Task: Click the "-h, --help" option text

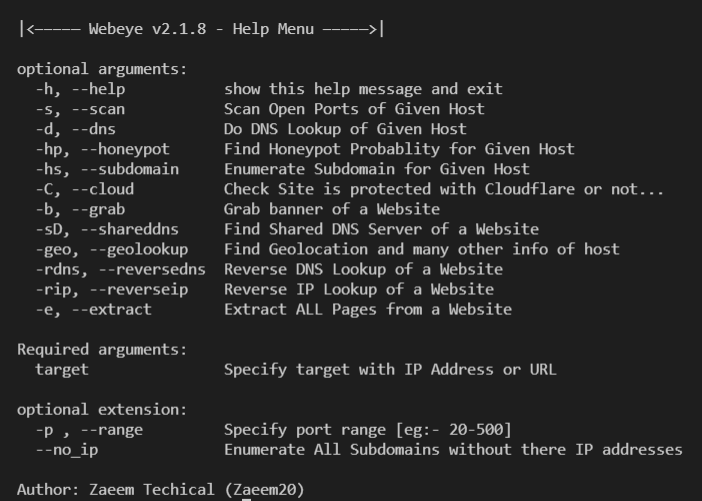Action: coord(80,89)
